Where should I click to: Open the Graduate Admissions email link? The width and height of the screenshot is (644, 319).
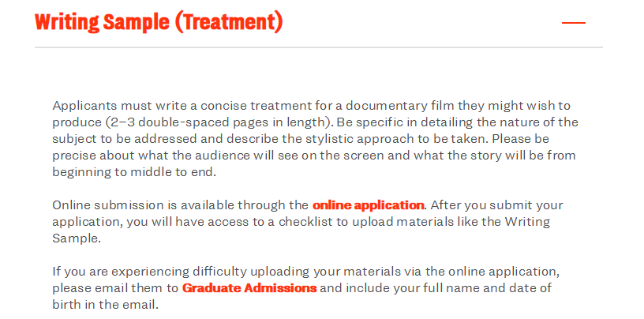[249, 288]
